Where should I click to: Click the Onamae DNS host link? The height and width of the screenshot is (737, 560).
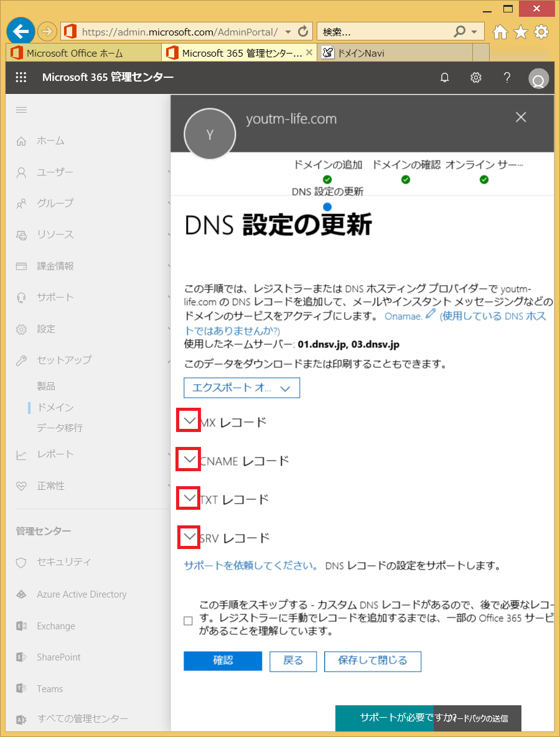point(403,316)
